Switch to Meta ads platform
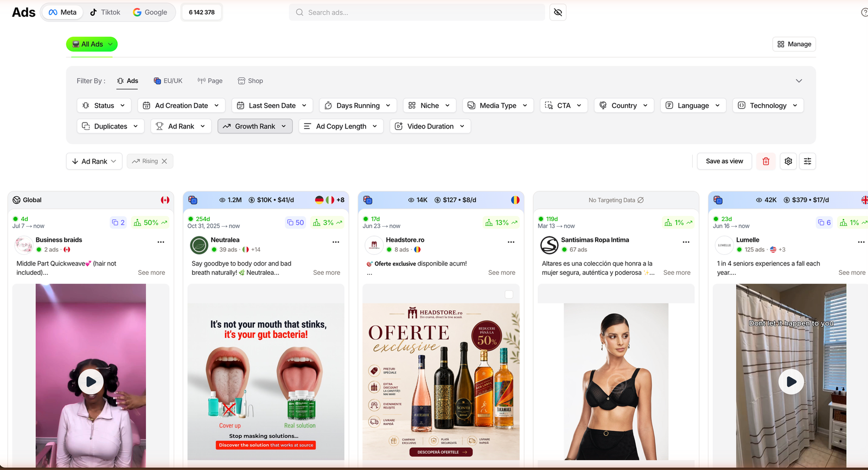868x470 pixels. click(63, 12)
